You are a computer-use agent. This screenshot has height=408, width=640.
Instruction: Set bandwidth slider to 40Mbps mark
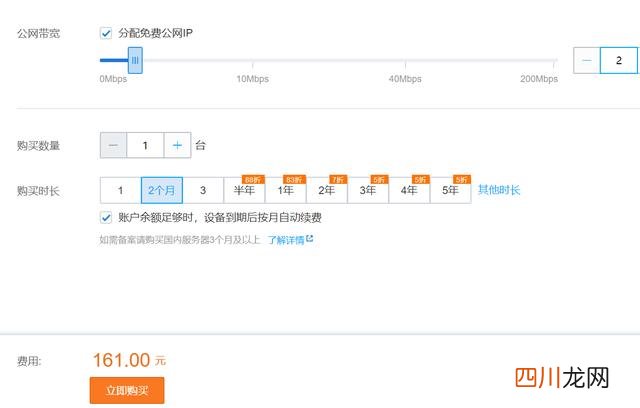coord(405,60)
